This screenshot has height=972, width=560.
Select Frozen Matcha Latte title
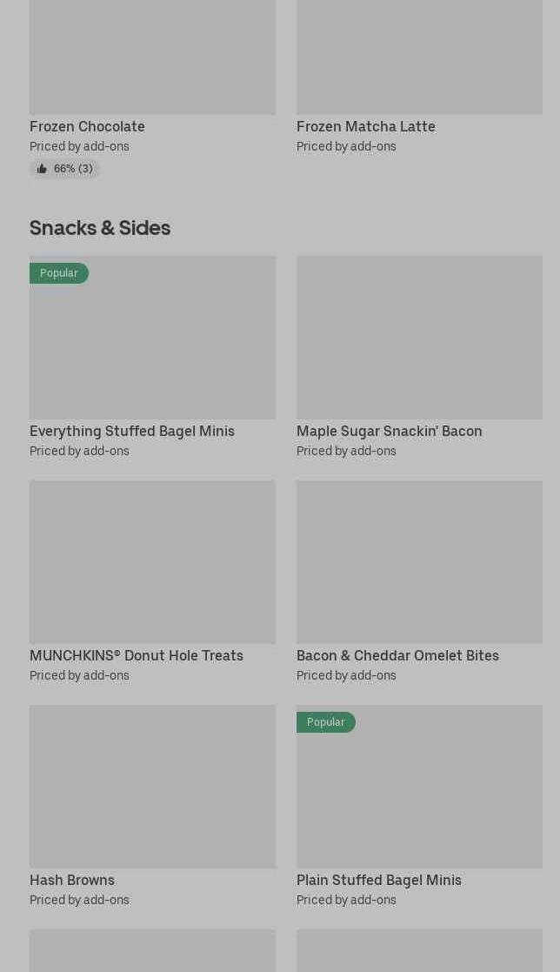pyautogui.click(x=365, y=126)
